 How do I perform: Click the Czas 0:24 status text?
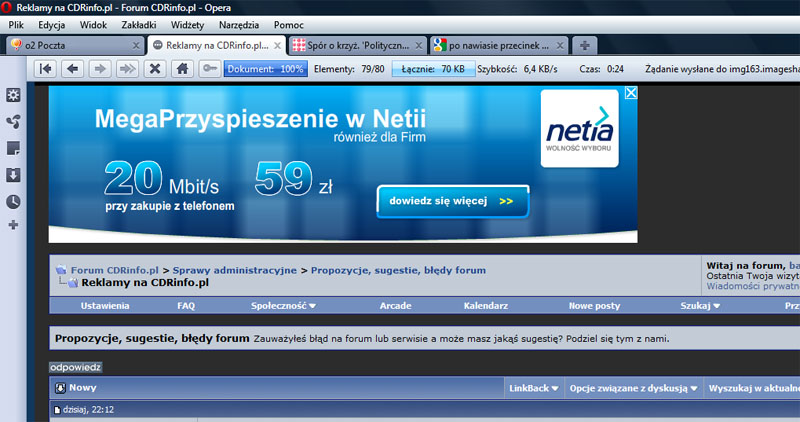click(x=602, y=68)
